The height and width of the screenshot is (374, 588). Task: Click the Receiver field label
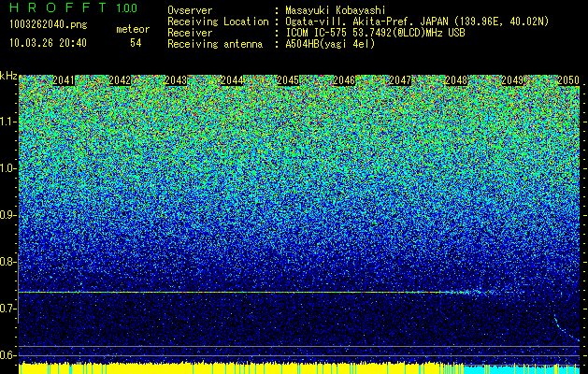click(x=190, y=33)
